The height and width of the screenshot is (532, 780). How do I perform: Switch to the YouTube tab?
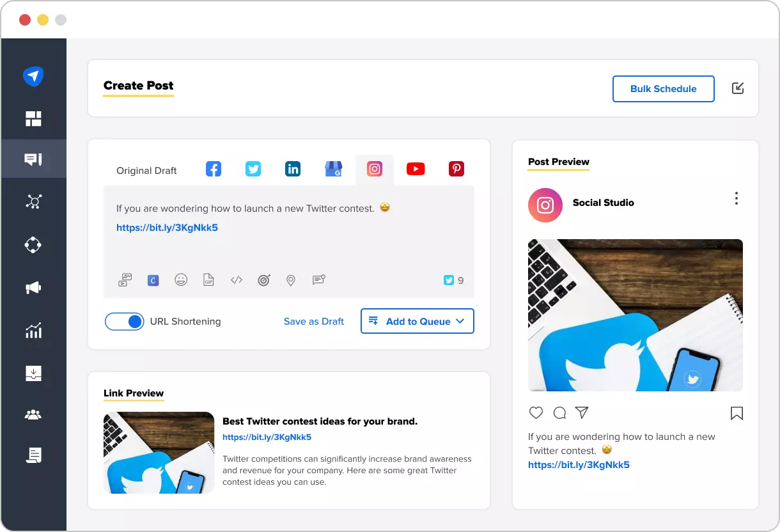416,169
